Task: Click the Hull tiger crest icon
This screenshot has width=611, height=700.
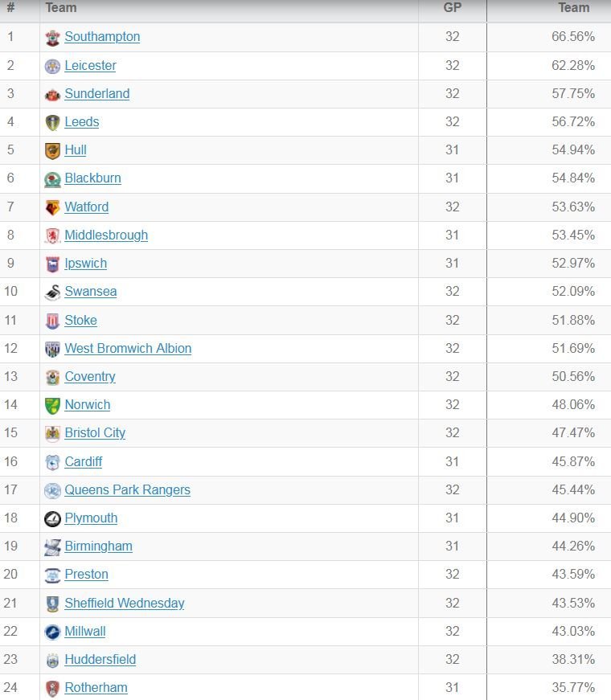Action: 52,151
